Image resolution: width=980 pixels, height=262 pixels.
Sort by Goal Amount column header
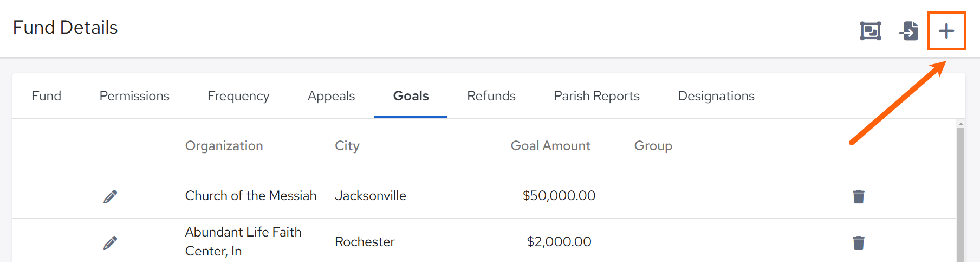(550, 146)
